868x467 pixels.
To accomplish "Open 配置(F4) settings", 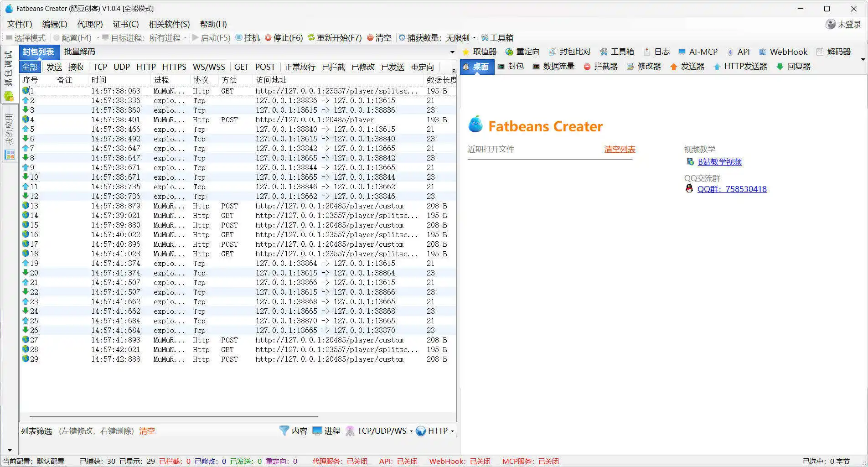I will 73,38.
